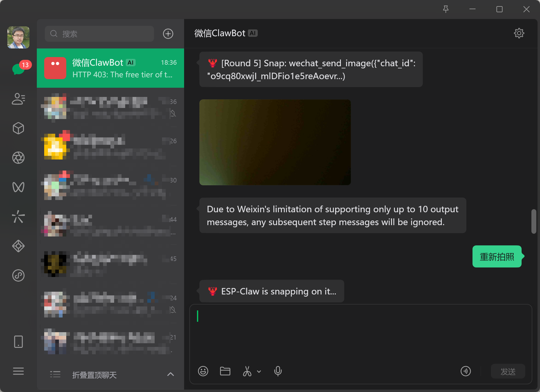The image size is (540, 392).
Task: Maximize the WeChat window
Action: 499,9
